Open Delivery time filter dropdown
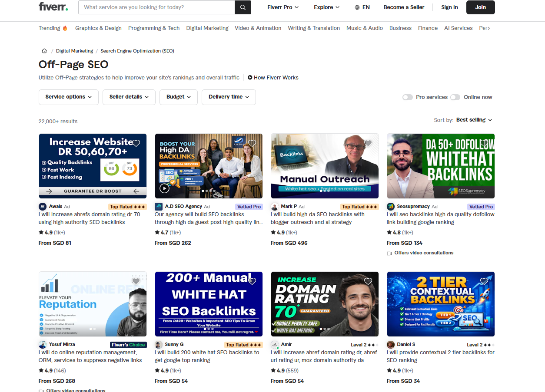 229,97
